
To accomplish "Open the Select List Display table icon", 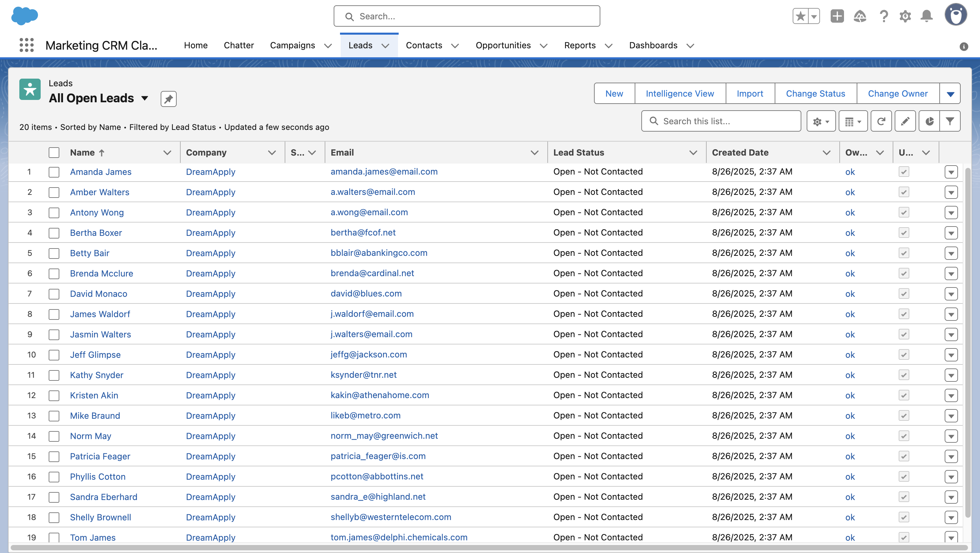I will 853,121.
